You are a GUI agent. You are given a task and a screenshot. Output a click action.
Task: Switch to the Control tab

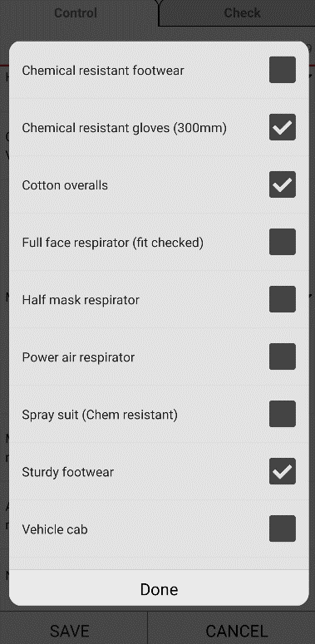[76, 12]
